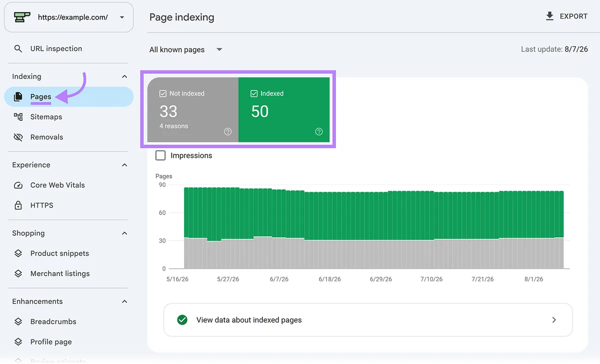Click the help icon on Indexed card
The image size is (600, 364).
(x=319, y=132)
